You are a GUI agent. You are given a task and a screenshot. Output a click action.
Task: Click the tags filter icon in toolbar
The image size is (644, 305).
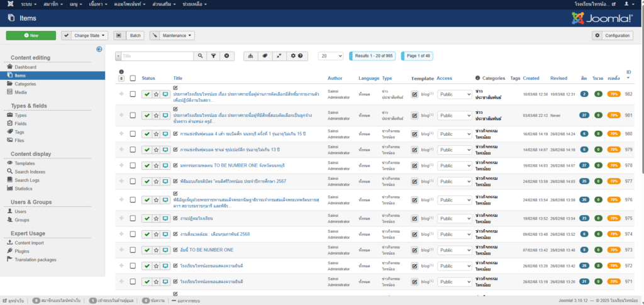point(265,56)
